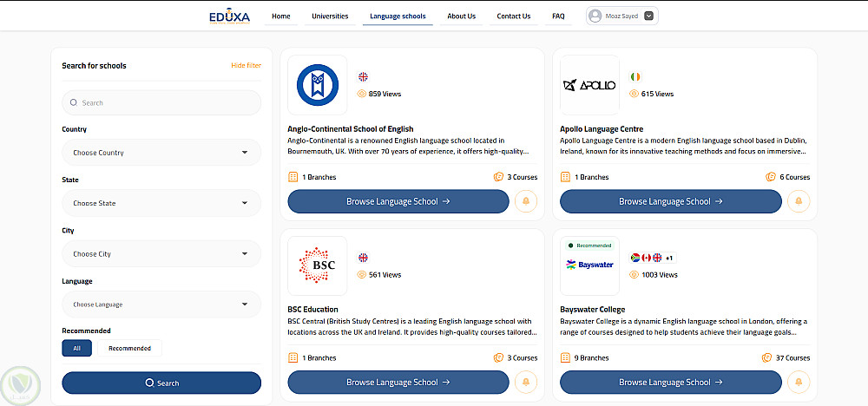Click the bell icon on BSC Education card
The height and width of the screenshot is (406, 868).
[x=526, y=382]
